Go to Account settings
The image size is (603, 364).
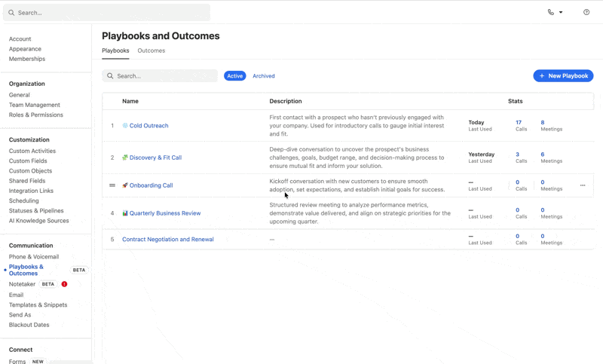pos(20,39)
